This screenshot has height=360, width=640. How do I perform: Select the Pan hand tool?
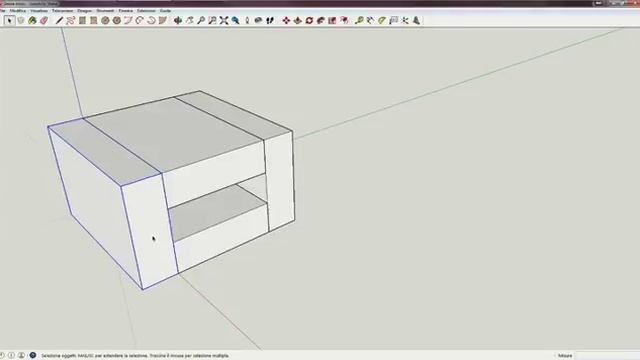click(x=189, y=20)
